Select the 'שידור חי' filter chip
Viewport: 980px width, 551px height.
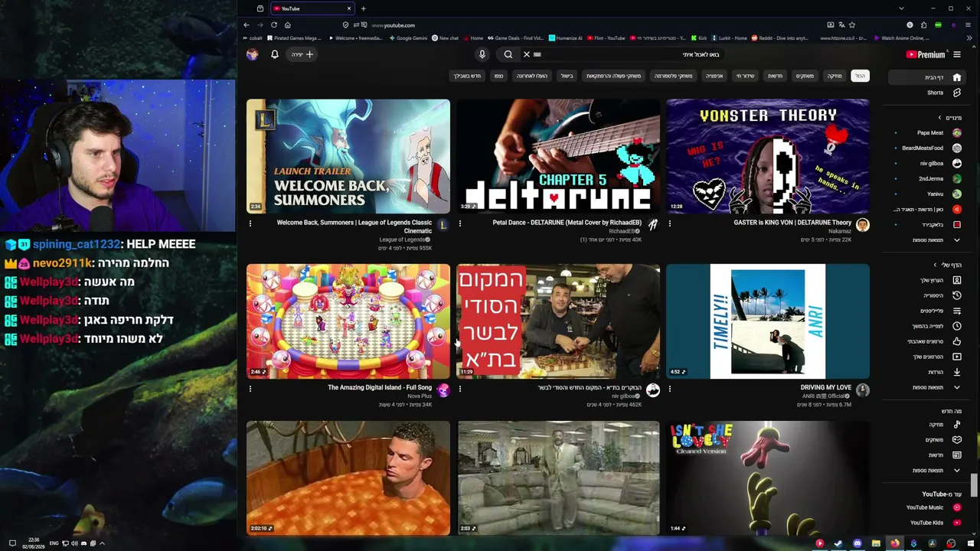(x=745, y=76)
